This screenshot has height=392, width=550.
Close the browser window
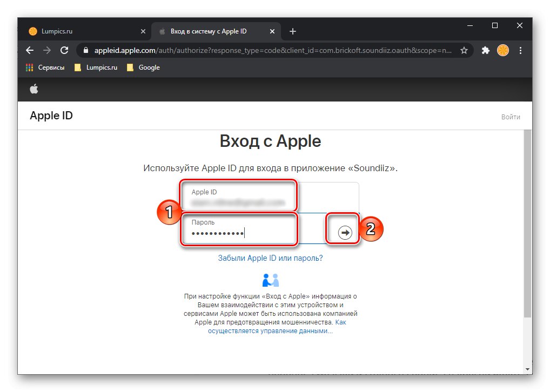click(520, 25)
